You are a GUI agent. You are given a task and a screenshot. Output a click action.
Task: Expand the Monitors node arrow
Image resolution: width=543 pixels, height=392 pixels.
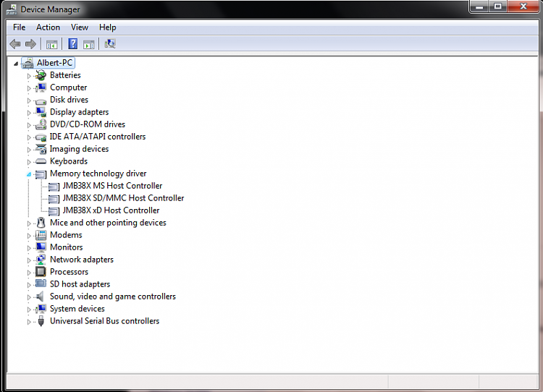click(x=29, y=248)
